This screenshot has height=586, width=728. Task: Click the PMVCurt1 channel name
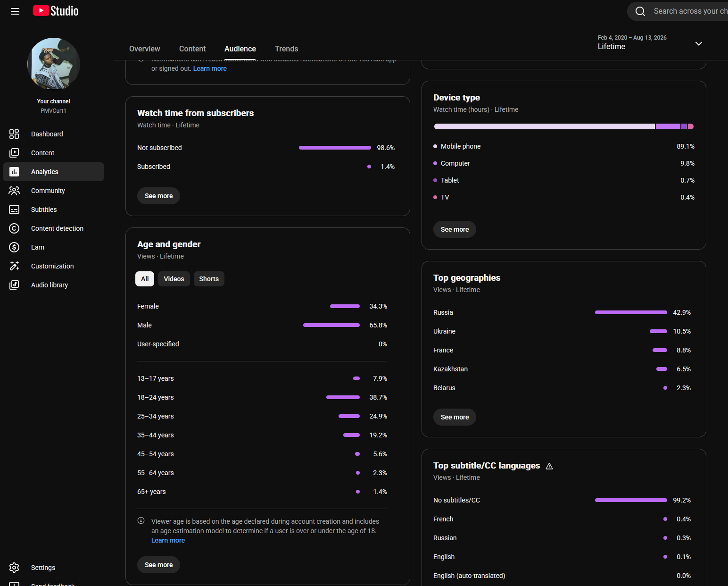[x=53, y=111]
